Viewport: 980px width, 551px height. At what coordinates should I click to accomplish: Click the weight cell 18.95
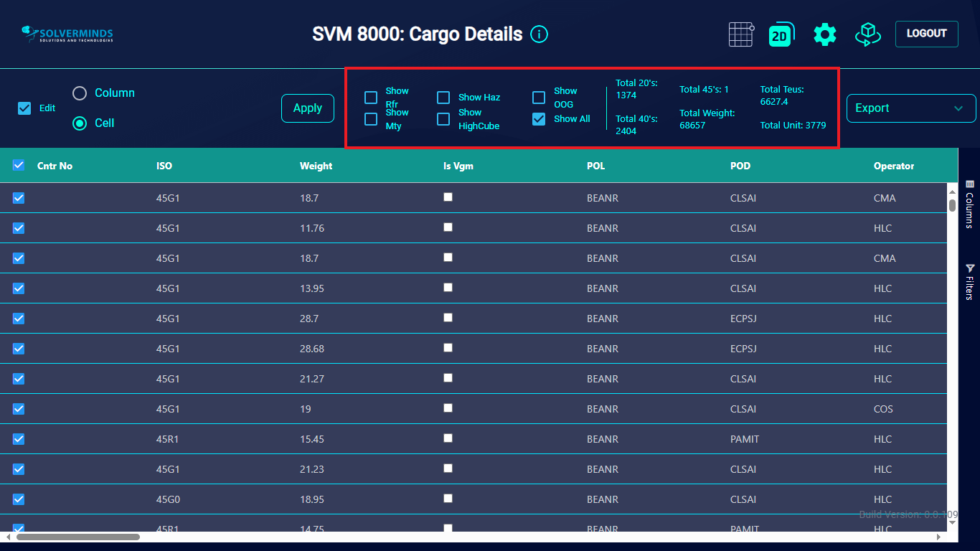[x=312, y=499]
